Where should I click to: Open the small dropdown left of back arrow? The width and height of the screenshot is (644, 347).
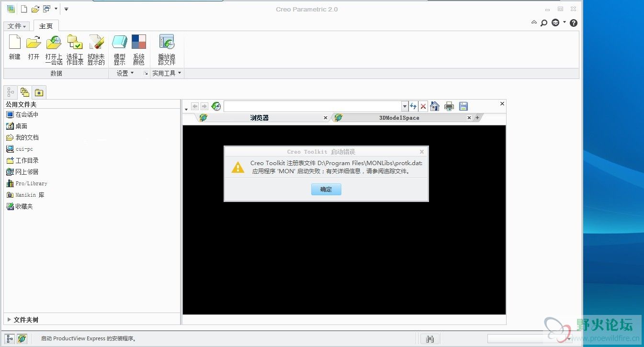coord(186,109)
